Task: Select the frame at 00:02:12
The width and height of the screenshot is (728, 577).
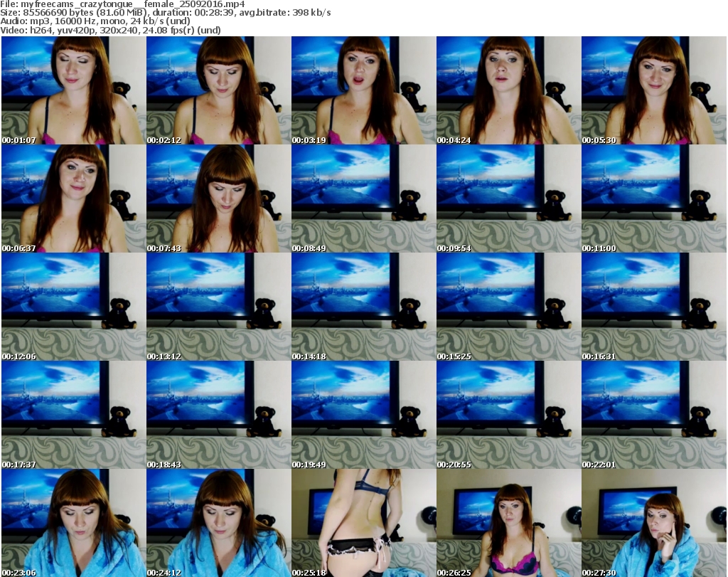Action: (218, 90)
